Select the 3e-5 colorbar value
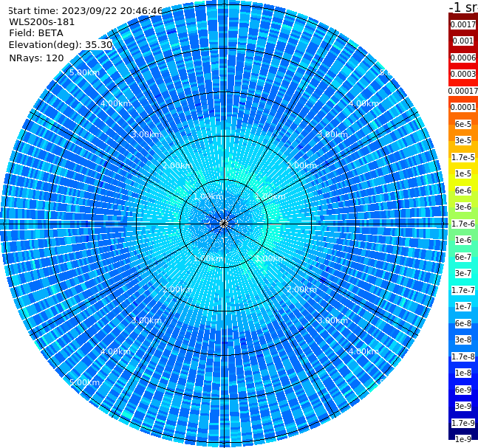The image size is (478, 448). coord(463,140)
